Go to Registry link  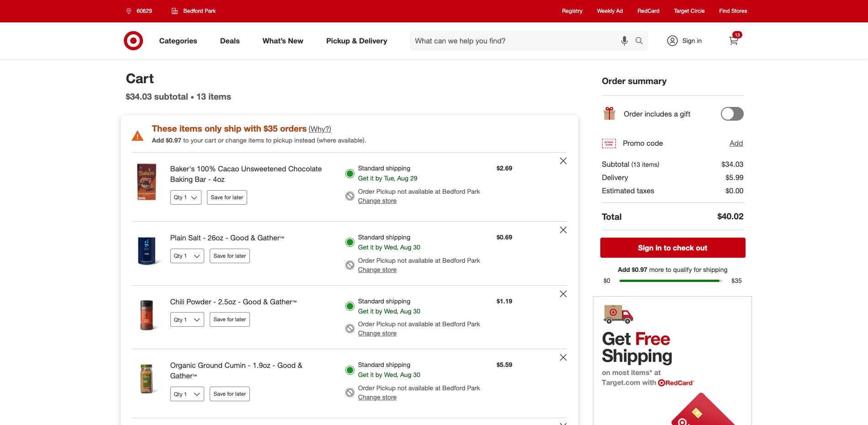572,11
